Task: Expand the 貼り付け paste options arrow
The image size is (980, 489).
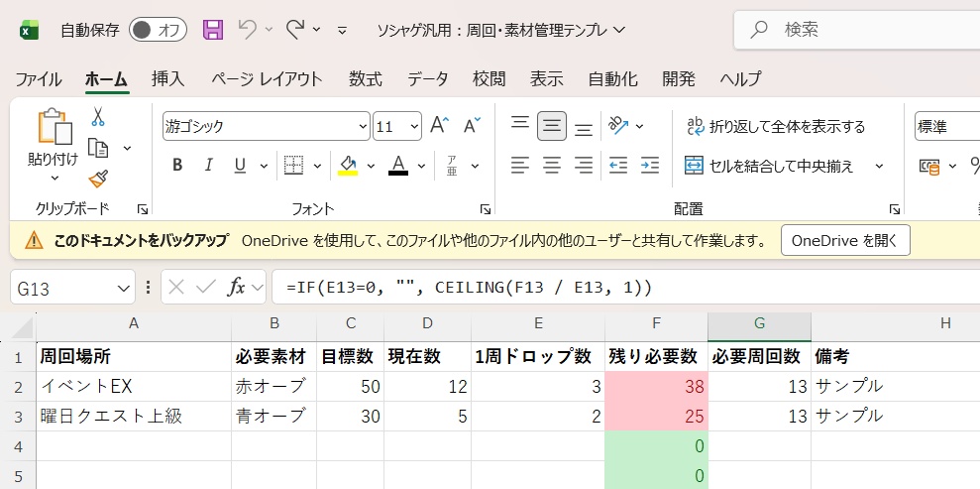Action: (54, 179)
